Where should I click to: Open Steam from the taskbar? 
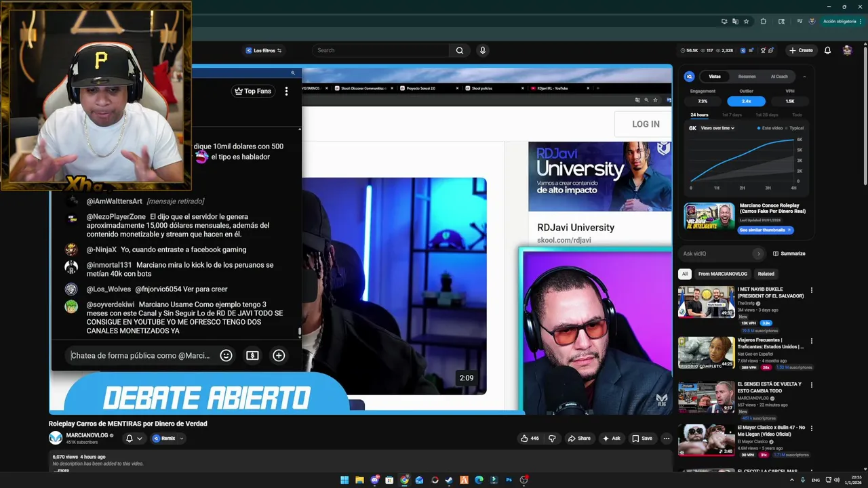tap(449, 480)
